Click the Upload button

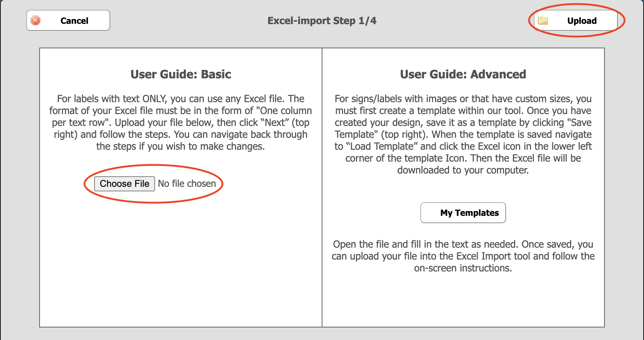click(x=575, y=20)
